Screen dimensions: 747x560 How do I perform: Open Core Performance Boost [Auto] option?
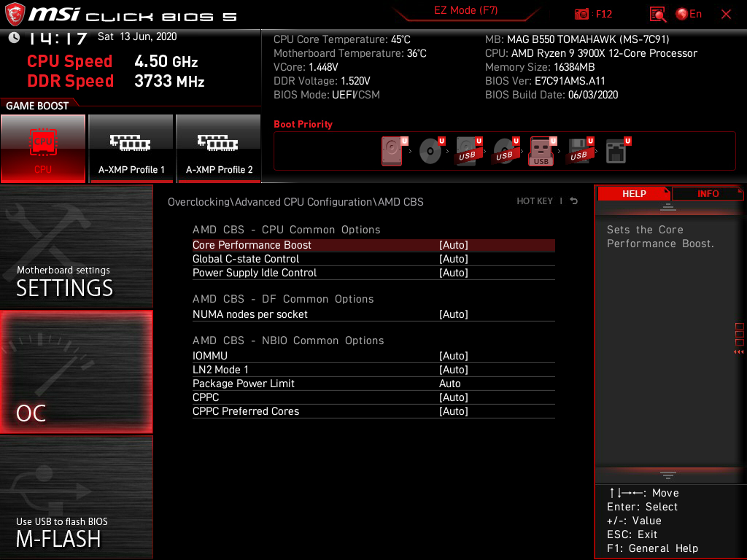373,245
